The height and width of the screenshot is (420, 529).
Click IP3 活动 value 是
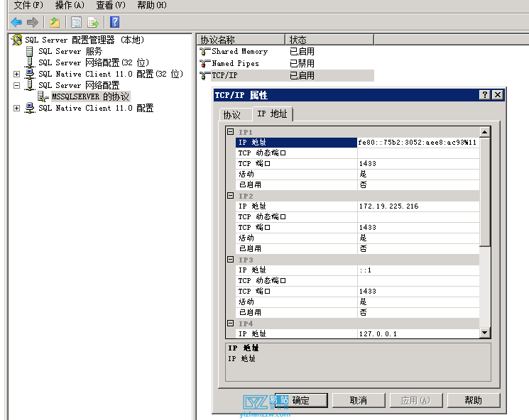click(x=418, y=302)
